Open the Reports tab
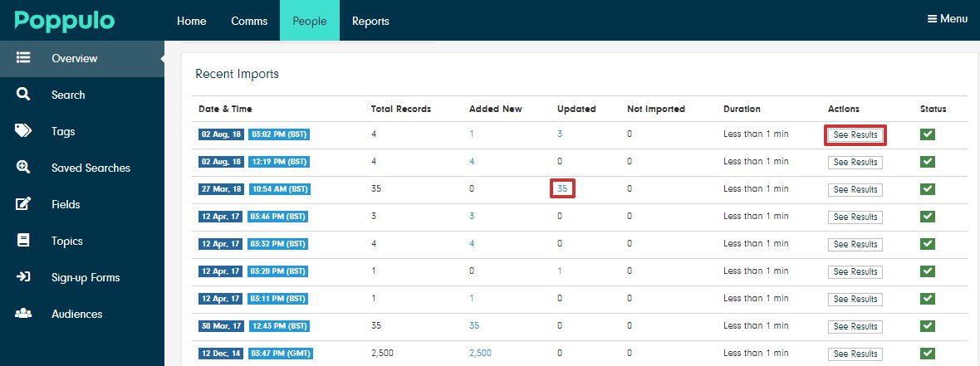The image size is (980, 366). point(370,21)
